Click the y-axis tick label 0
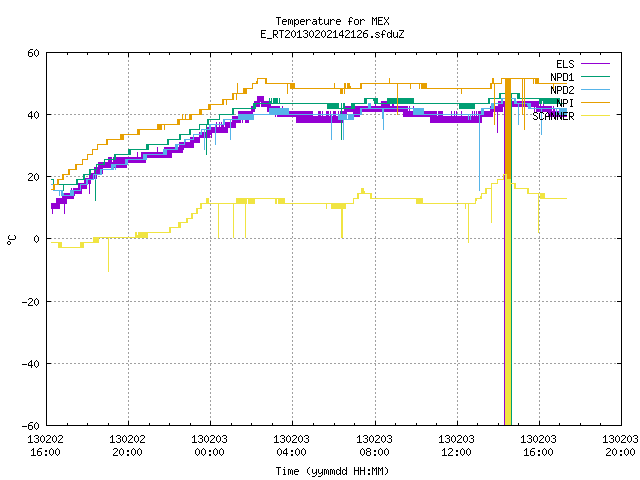Viewport: 640px width, 480px height. 37,239
